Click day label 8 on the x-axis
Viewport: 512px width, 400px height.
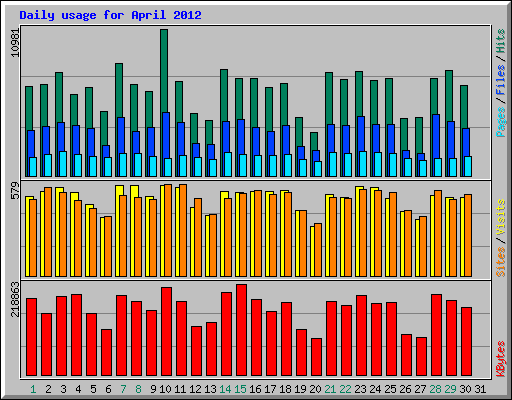138,389
